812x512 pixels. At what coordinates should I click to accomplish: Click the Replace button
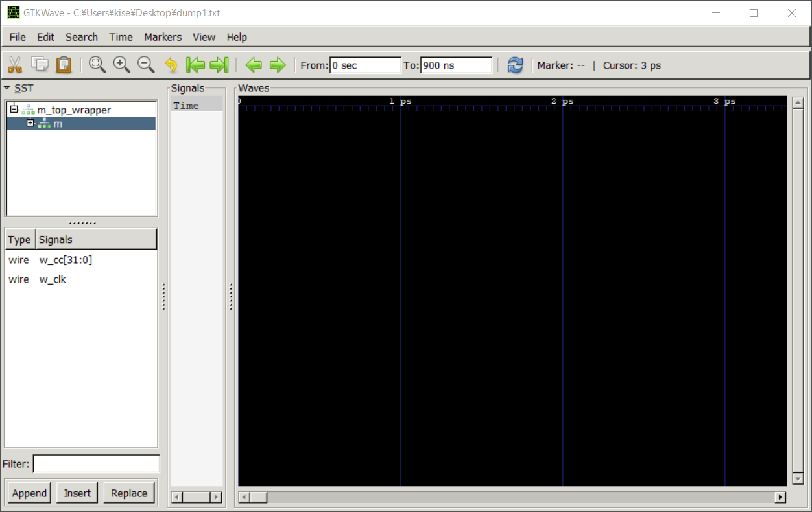[129, 493]
